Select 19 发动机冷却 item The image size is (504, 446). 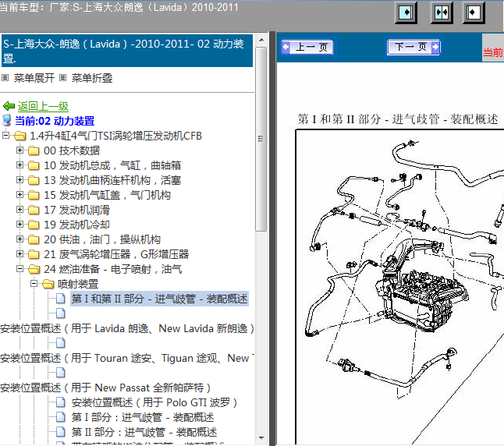pyautogui.click(x=76, y=225)
